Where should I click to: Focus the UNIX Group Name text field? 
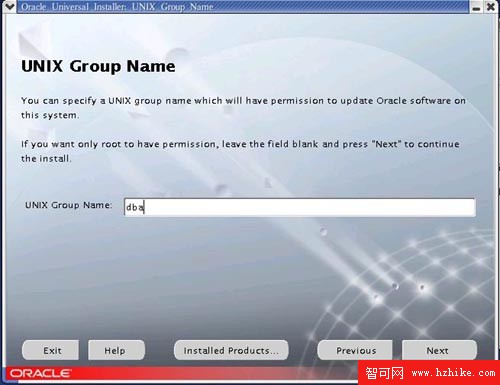300,207
